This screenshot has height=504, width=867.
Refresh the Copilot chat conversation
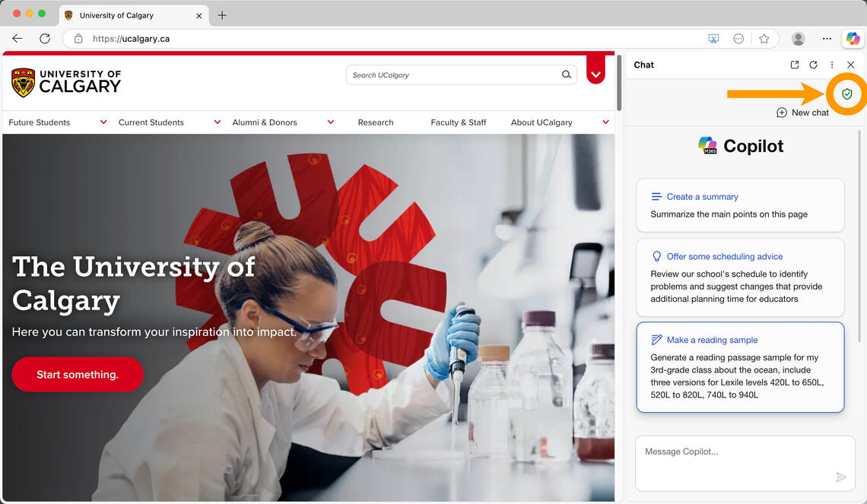tap(813, 65)
